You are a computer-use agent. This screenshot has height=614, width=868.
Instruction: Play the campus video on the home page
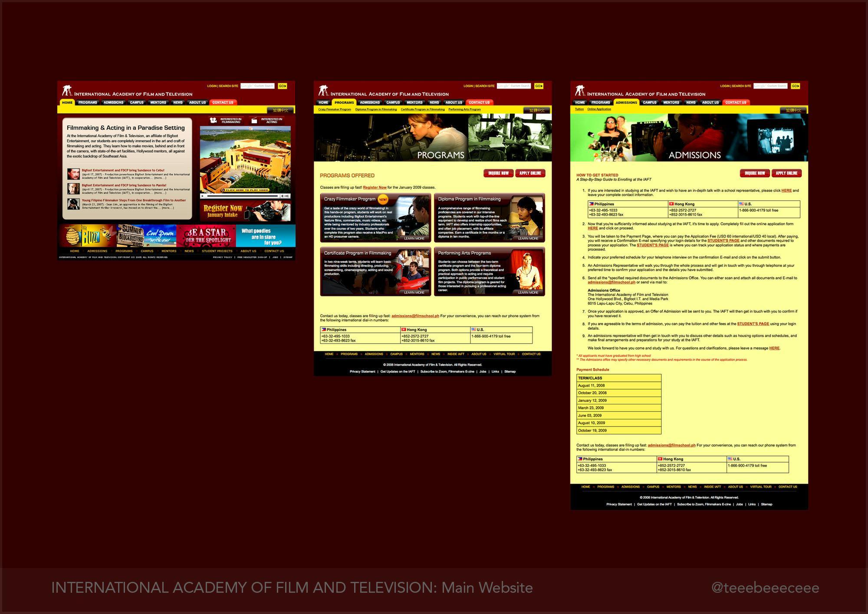tap(245, 190)
